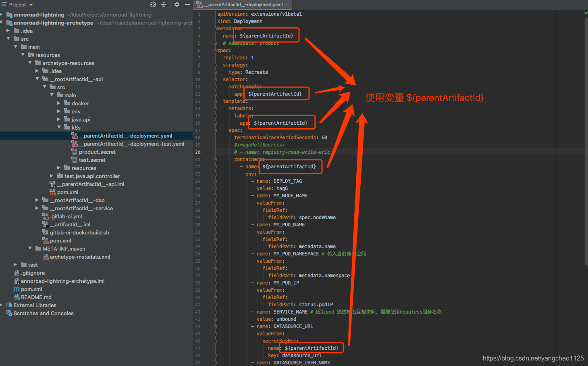
Task: Select gitlab-ci-dockerbuild.sh file
Action: point(79,232)
